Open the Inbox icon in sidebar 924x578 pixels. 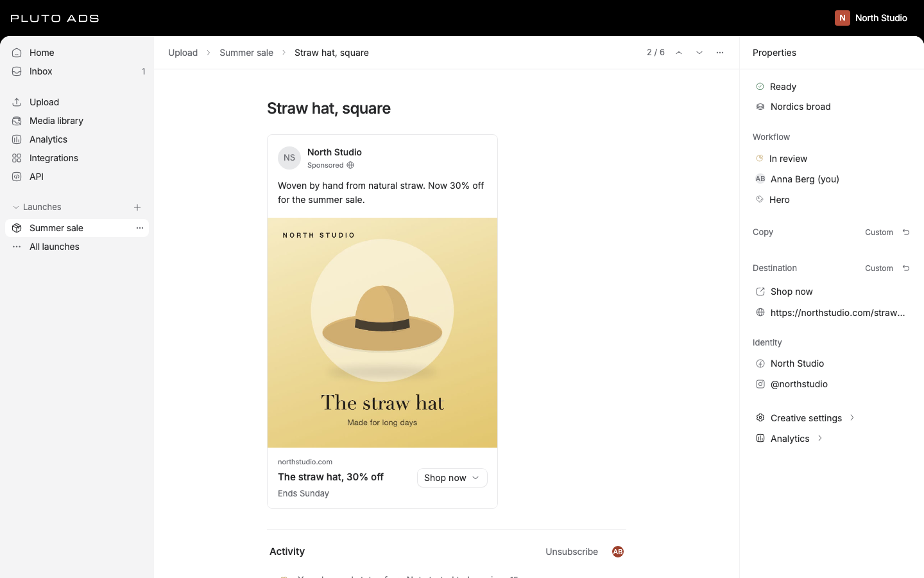click(17, 71)
